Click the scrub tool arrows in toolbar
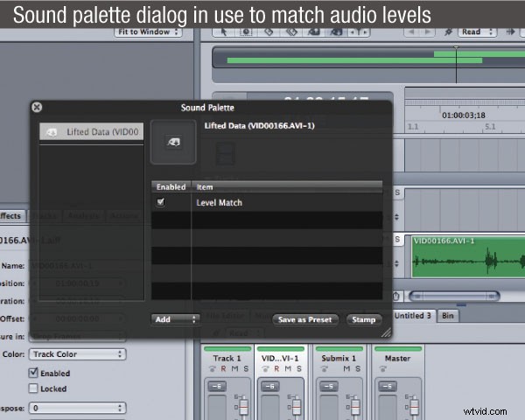The image size is (525, 420). 359,31
